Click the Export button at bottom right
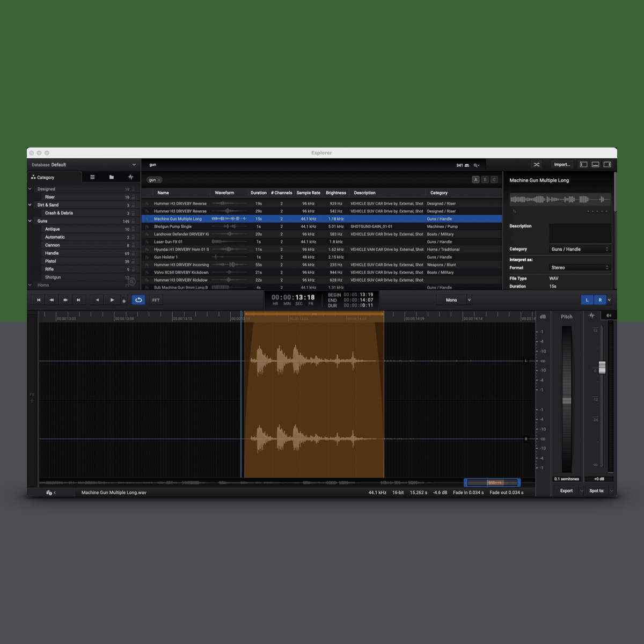 [x=567, y=491]
